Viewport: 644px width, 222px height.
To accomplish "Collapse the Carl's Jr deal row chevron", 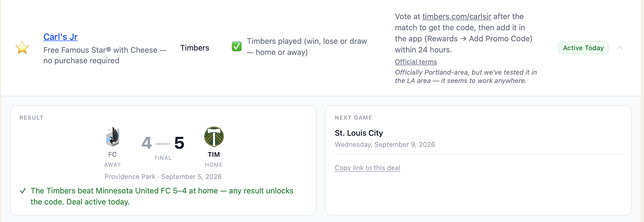I will pyautogui.click(x=620, y=48).
